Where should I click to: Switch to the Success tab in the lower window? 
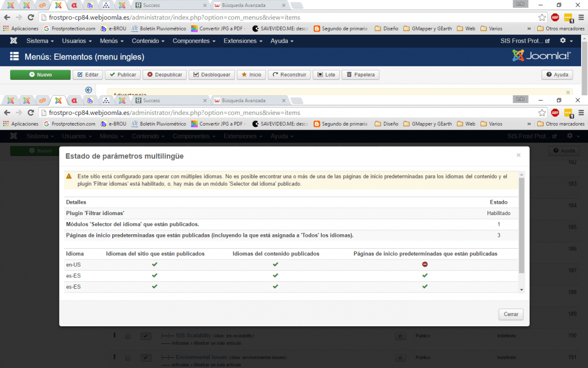[171, 101]
